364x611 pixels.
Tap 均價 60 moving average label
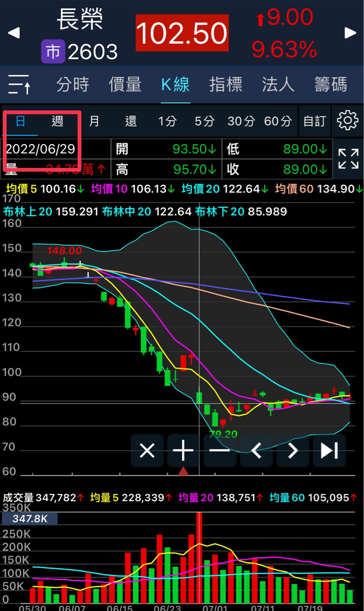(318, 189)
